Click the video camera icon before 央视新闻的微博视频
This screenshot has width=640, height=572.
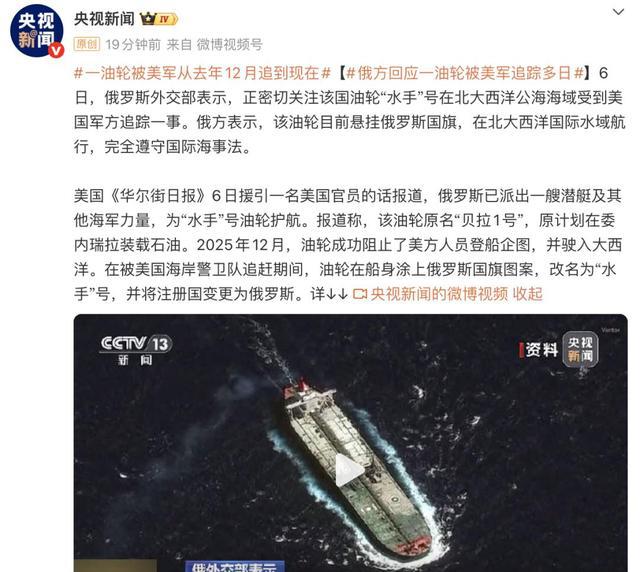pyautogui.click(x=360, y=294)
